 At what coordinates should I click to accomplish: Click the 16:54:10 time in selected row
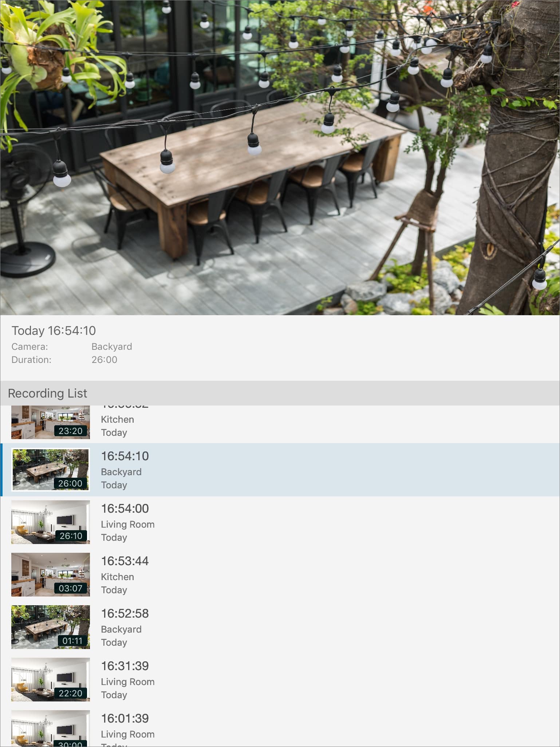pos(125,456)
